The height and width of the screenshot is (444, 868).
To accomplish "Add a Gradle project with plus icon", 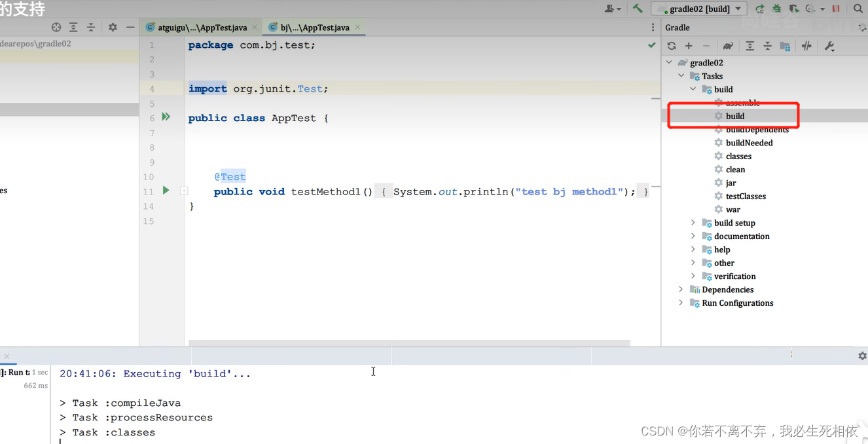I will click(x=689, y=46).
